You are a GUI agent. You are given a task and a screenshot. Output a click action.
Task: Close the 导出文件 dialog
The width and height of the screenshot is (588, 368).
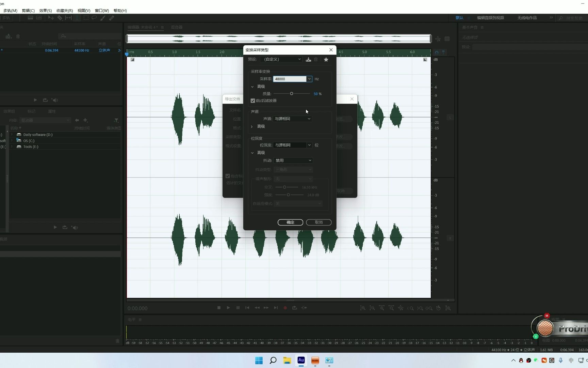pyautogui.click(x=352, y=99)
